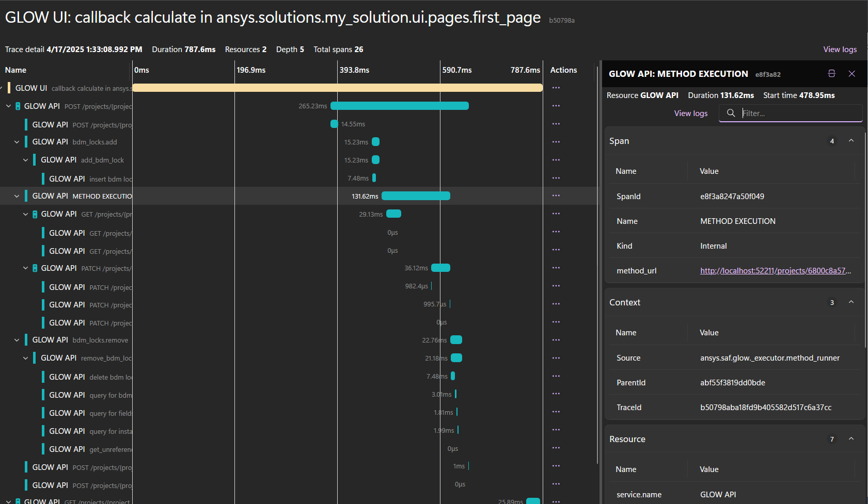Click the Actions column header

pyautogui.click(x=564, y=70)
